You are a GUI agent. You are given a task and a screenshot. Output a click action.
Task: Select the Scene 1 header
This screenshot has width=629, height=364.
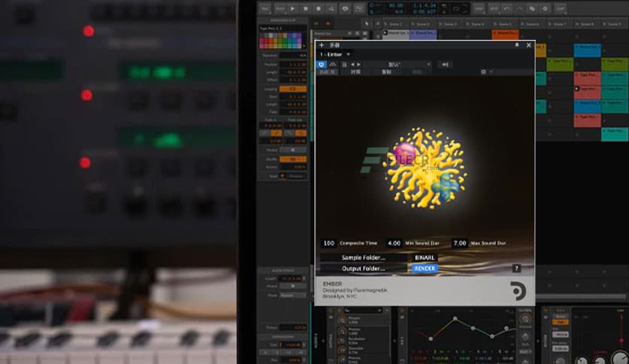394,24
